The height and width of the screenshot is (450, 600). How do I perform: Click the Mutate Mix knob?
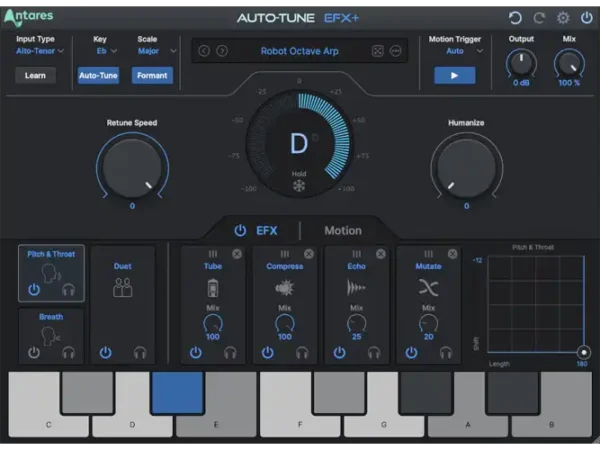428,324
